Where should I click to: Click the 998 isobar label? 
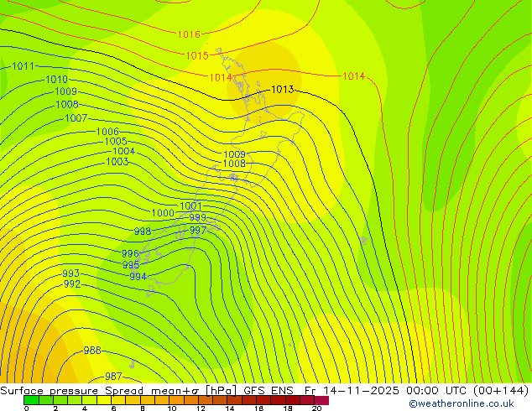click(143, 232)
